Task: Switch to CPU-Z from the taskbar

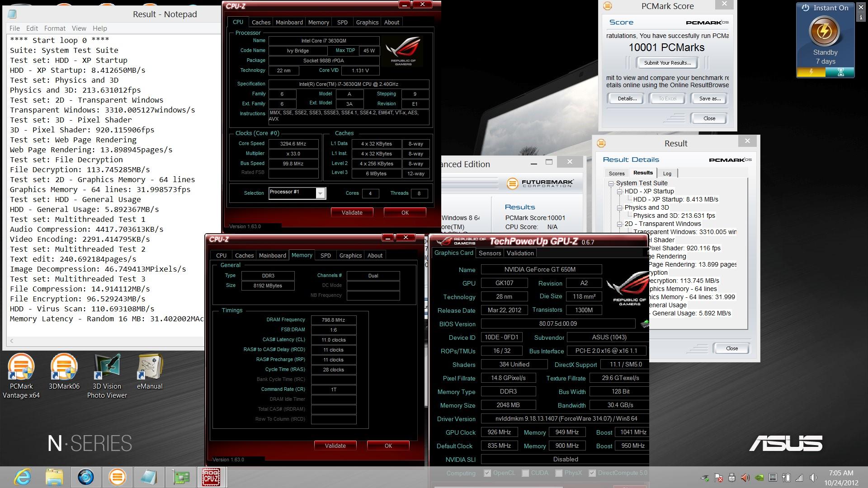Action: click(x=211, y=477)
